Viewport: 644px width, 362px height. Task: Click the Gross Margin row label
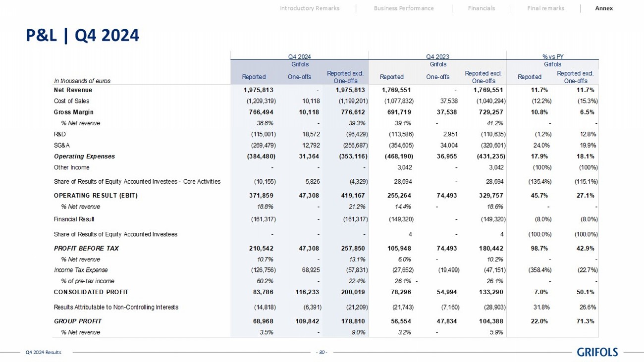[73, 112]
